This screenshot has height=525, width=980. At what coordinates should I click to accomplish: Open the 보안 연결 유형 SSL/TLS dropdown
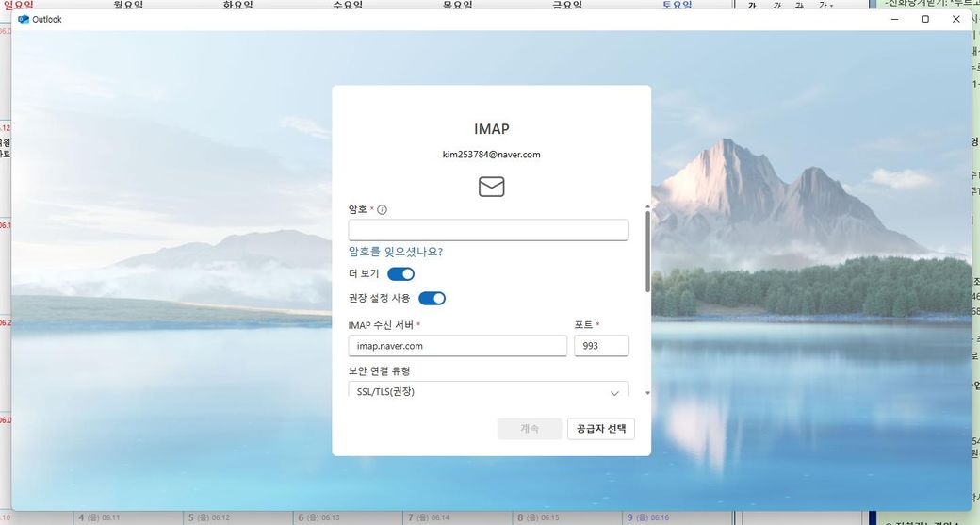pos(487,392)
